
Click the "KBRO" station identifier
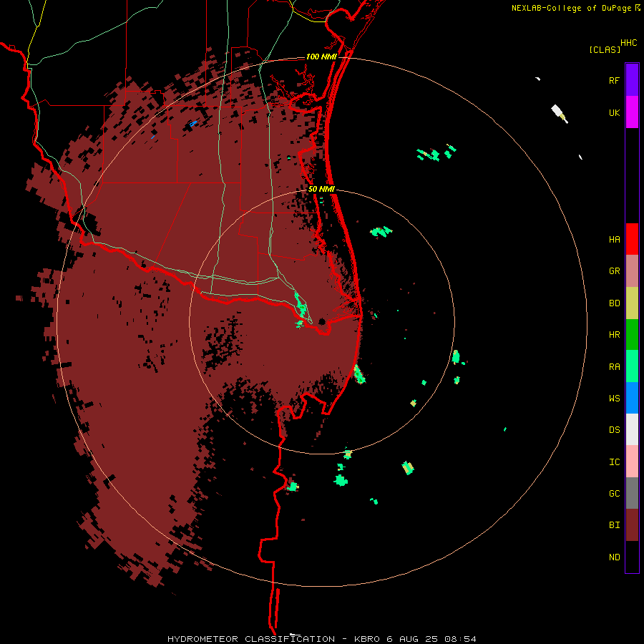pos(367,639)
